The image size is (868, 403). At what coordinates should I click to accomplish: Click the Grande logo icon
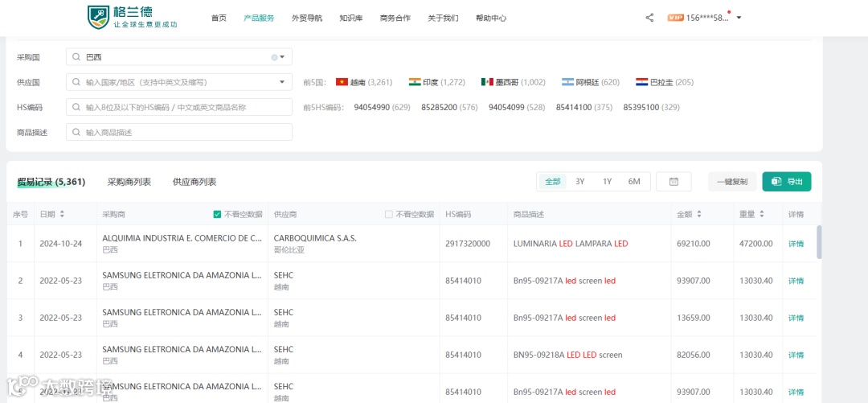pyautogui.click(x=99, y=17)
